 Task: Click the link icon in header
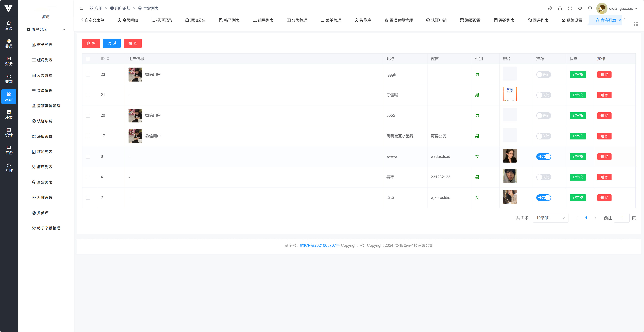point(550,8)
